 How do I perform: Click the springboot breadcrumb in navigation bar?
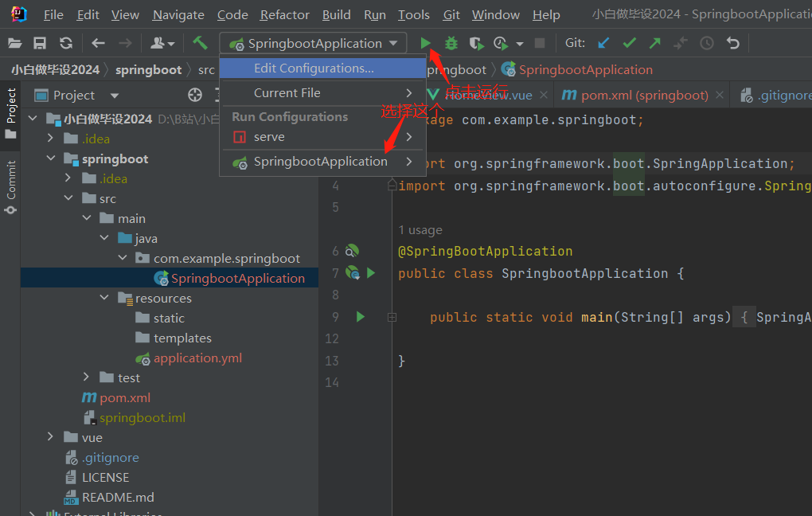pyautogui.click(x=148, y=70)
